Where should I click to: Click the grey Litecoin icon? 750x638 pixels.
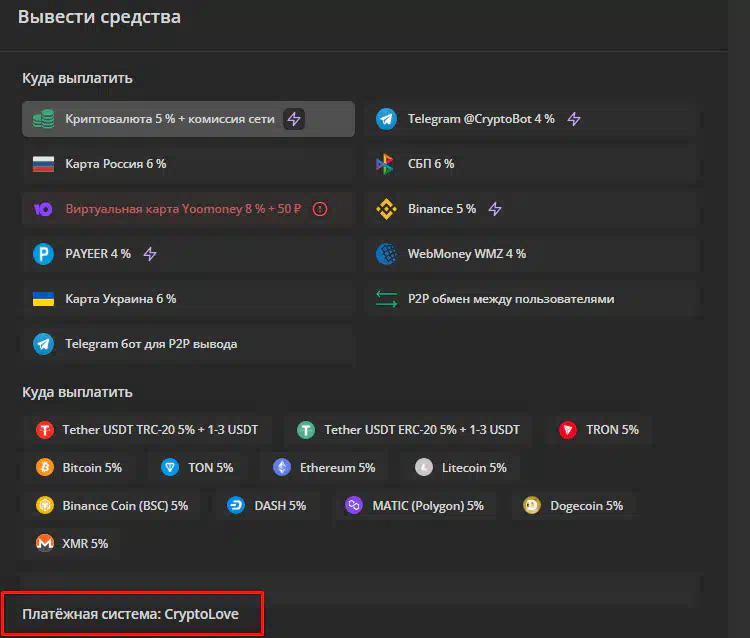click(x=424, y=467)
